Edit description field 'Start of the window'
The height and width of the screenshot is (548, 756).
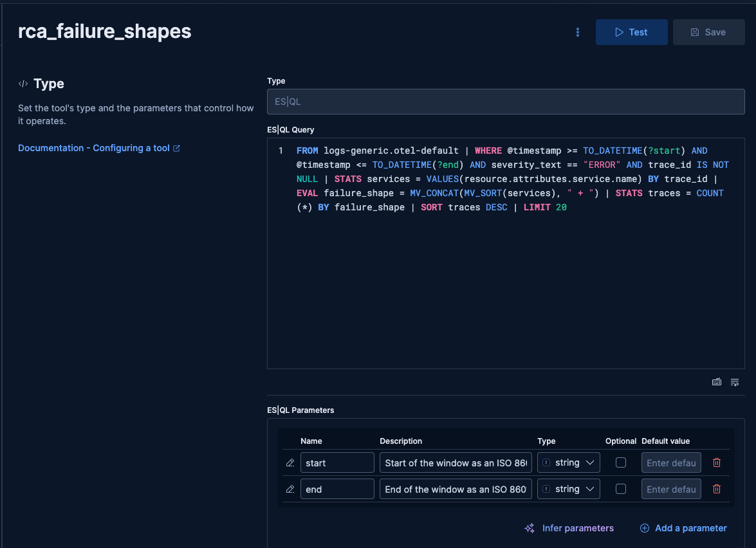[x=456, y=462]
